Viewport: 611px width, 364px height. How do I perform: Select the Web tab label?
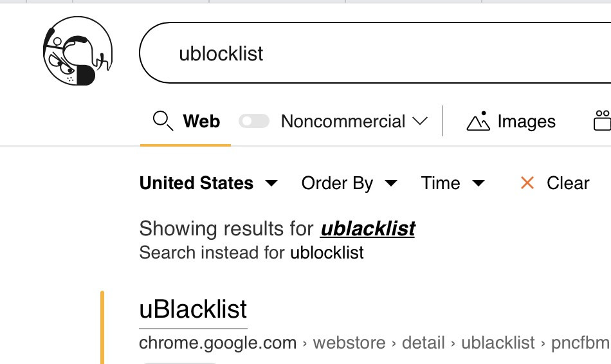(x=201, y=122)
